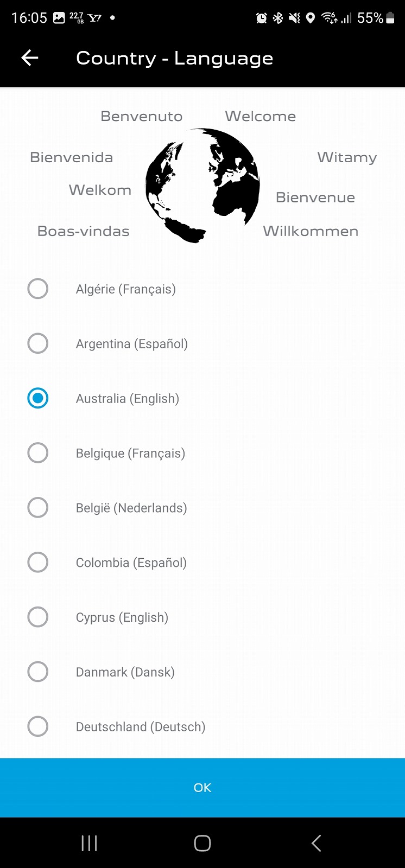Tap the Country - Language title
The width and height of the screenshot is (405, 868).
click(x=174, y=58)
